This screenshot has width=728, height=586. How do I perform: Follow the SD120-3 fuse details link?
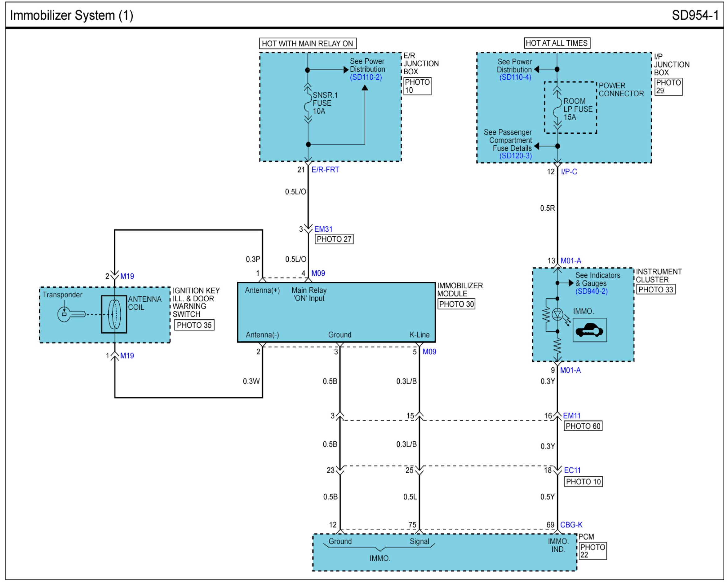tap(516, 156)
